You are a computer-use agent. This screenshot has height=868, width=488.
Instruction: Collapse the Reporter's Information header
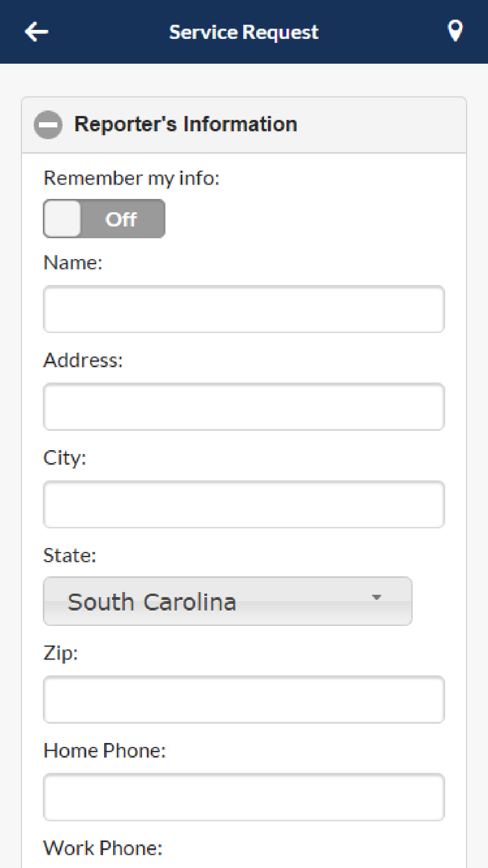244,125
